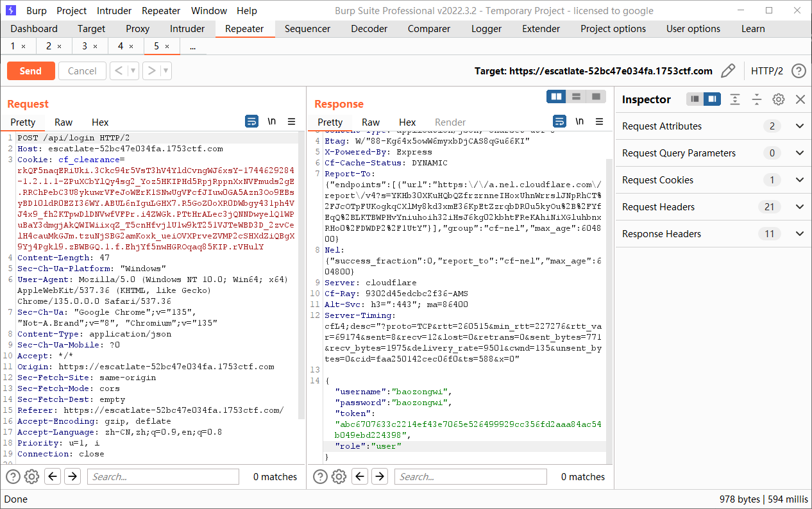Open the Intruder main tab
This screenshot has width=812, height=509.
[187, 29]
